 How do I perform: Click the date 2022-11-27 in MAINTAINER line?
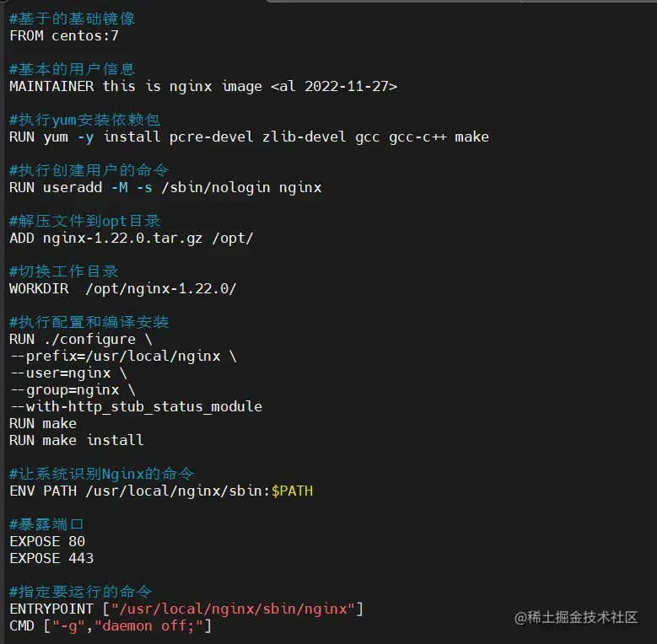click(x=346, y=86)
